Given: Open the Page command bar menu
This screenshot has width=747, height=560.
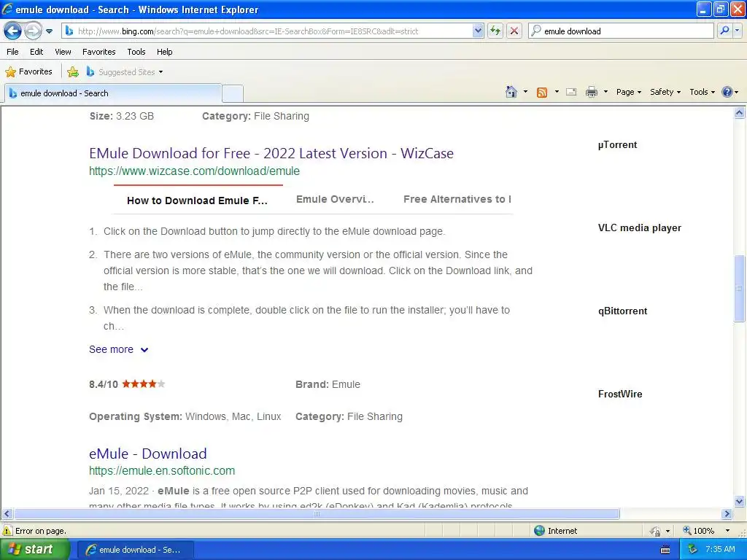Looking at the screenshot, I should click(x=628, y=92).
